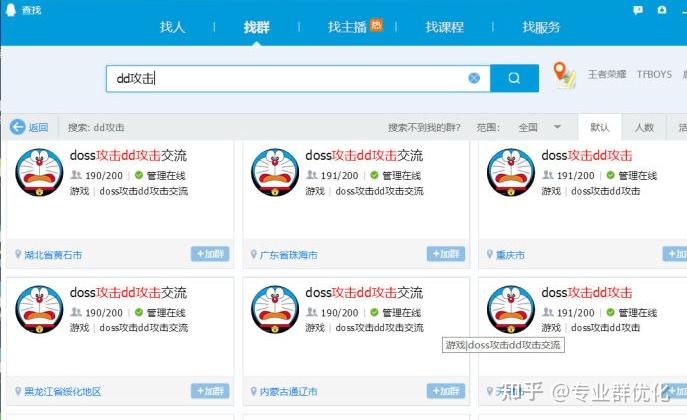687x420 pixels.
Task: Click +加群 on the 内蒙古通辽市 card
Action: (446, 391)
